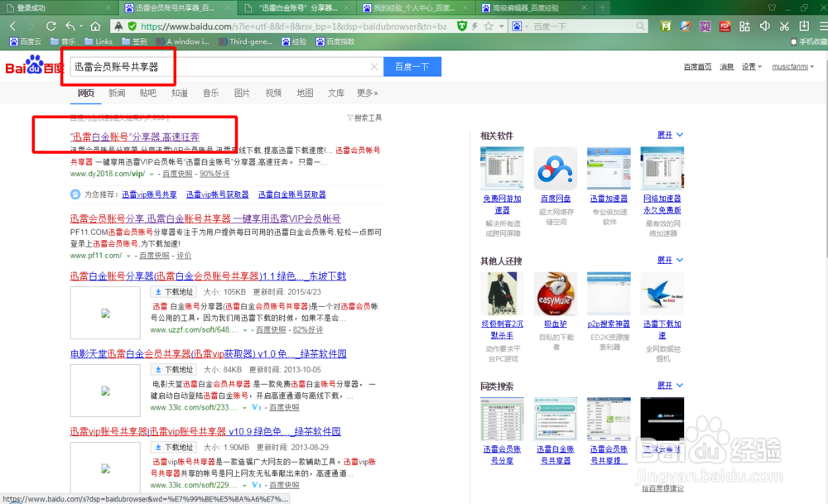Click the green site security shield icon
Viewport: 828px width, 504px height.
(132, 26)
